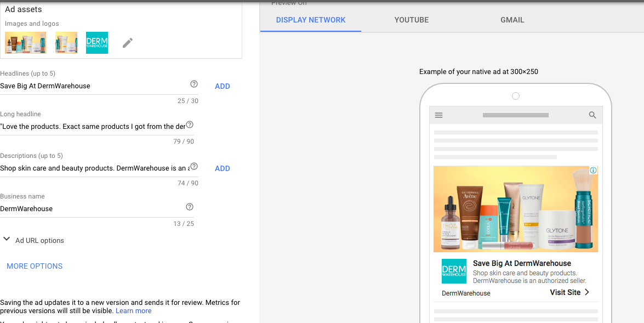
Task: Open the Learn more link
Action: 134,311
